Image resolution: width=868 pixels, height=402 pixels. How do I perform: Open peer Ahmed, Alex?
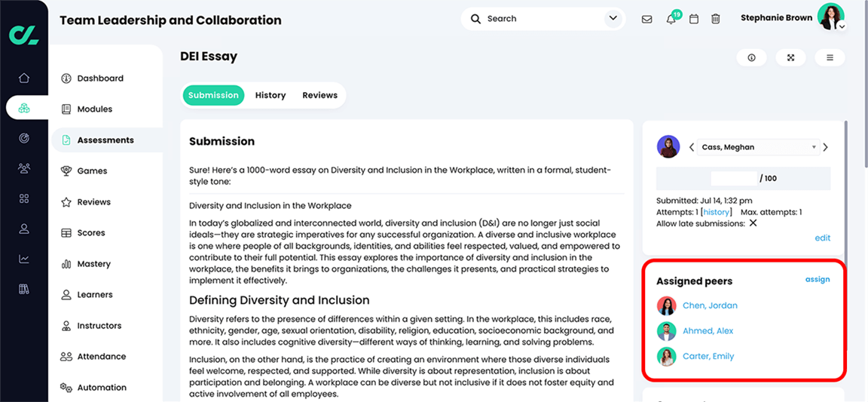(708, 331)
